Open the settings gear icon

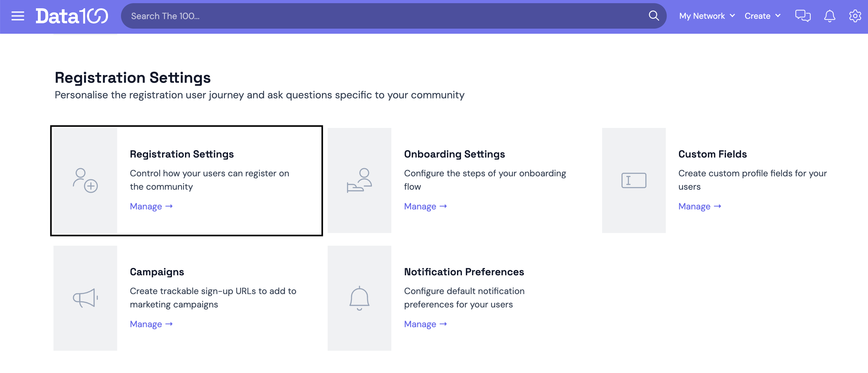(x=855, y=16)
